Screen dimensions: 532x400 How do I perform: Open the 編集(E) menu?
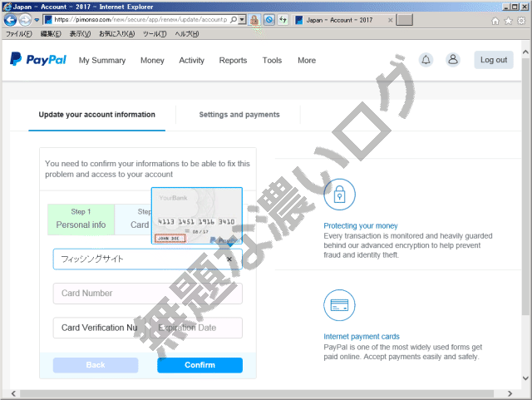[51, 34]
